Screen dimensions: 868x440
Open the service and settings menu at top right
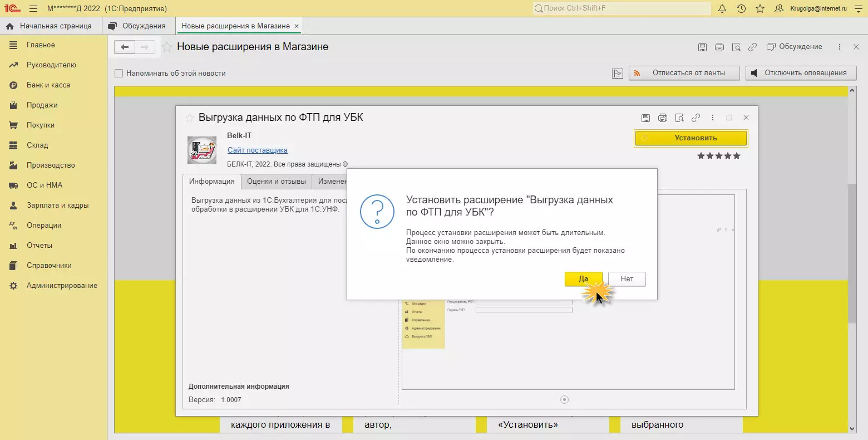click(x=857, y=9)
